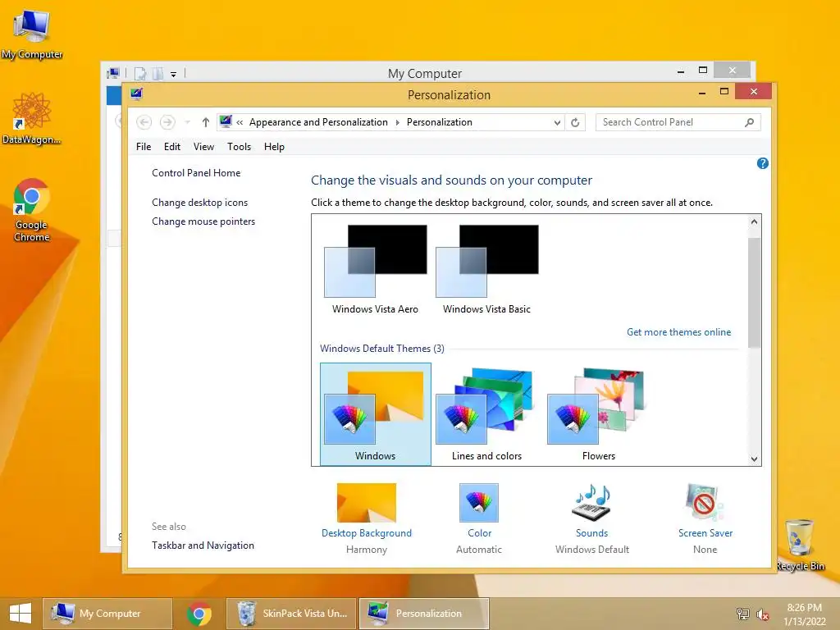
Task: Expand arrow after Appearance and Personalization
Action: click(x=397, y=123)
